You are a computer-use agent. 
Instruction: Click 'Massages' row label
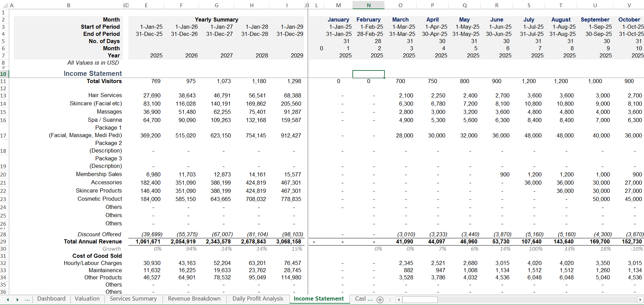pos(109,112)
